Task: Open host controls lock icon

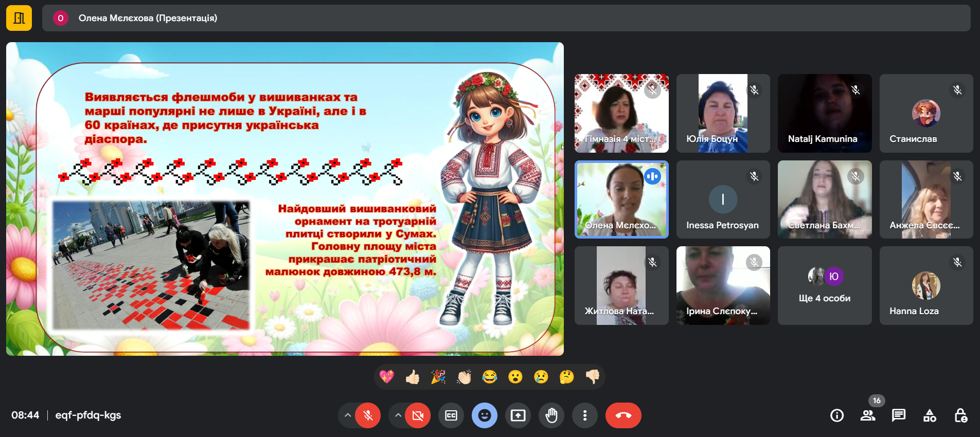Action: tap(960, 415)
